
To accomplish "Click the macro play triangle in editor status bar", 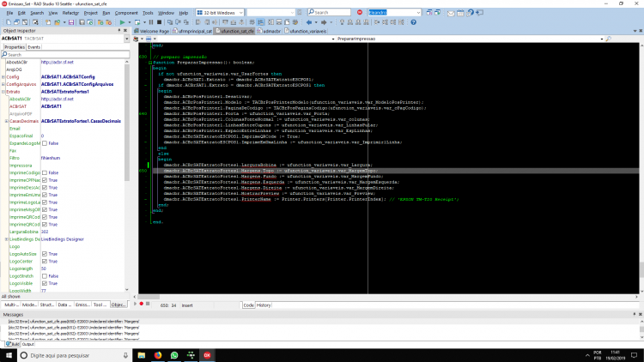I will [135, 305].
